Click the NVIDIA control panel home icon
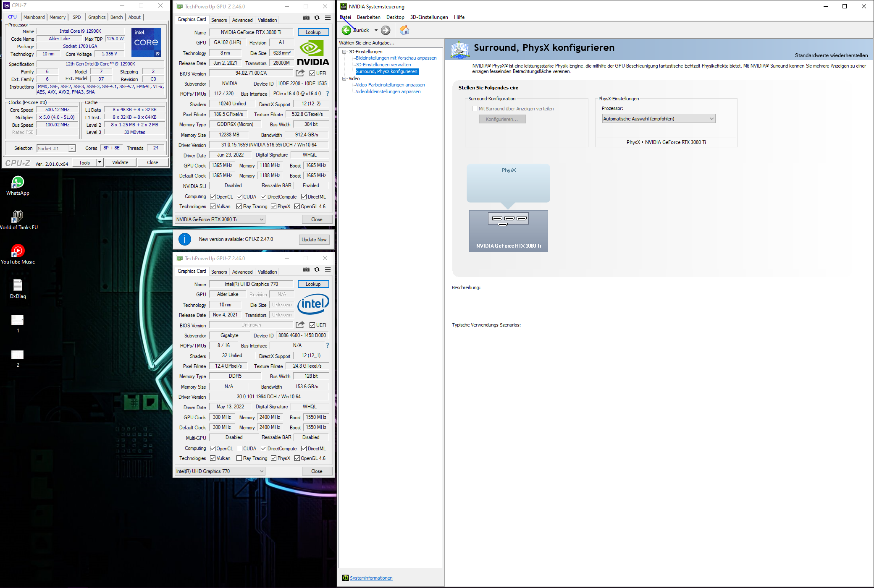Screen dimensions: 874x588 (x=404, y=30)
